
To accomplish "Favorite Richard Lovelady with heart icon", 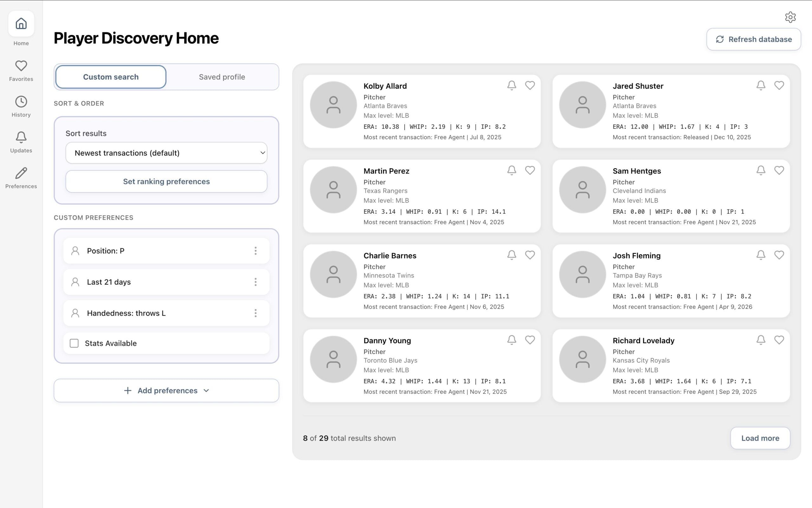I will click(779, 340).
